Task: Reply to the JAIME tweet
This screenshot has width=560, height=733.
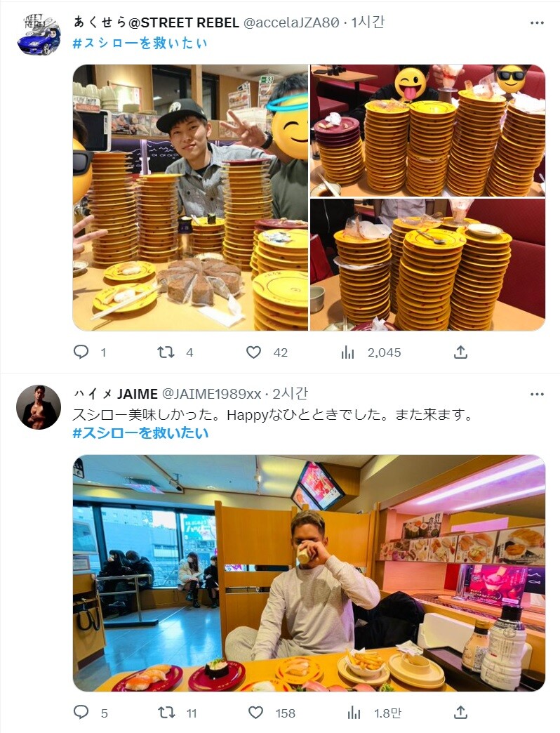Action: 81,713
